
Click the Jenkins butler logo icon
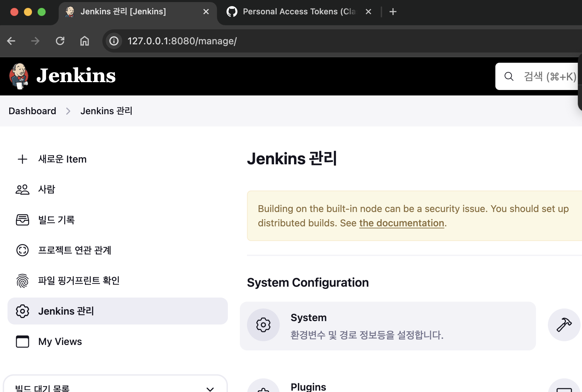pyautogui.click(x=19, y=76)
